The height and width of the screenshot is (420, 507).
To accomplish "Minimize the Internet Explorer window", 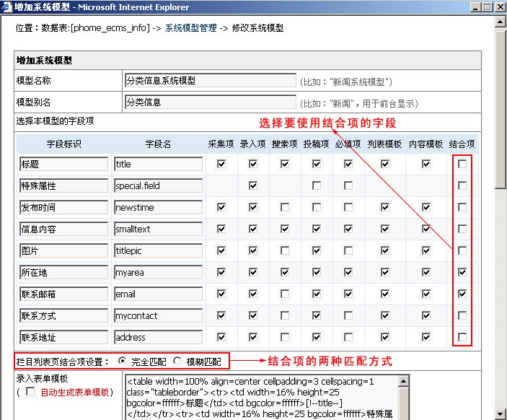I will [476, 7].
